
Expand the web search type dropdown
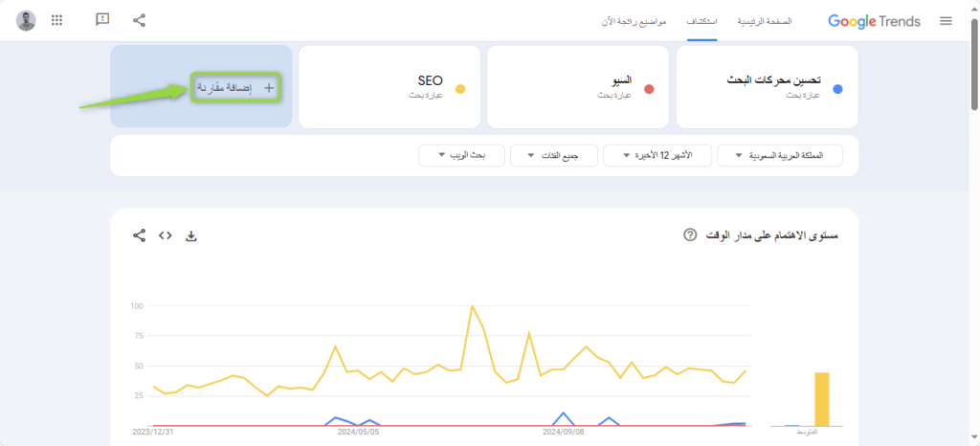(460, 155)
